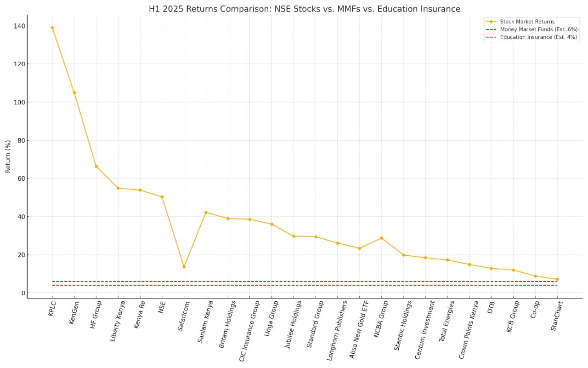Viewport: 588px width, 368px height.
Task: Click the Absa New Gold ETF x-axis label
Action: 358,329
